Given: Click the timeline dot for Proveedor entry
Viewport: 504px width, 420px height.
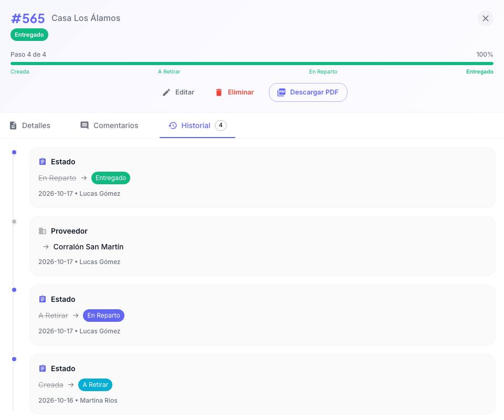Looking at the screenshot, I should (14, 222).
